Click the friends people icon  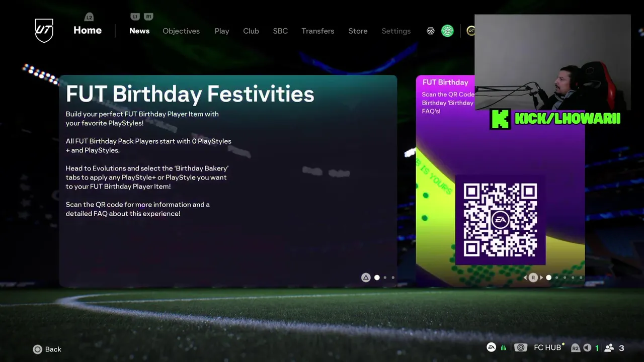click(x=609, y=348)
